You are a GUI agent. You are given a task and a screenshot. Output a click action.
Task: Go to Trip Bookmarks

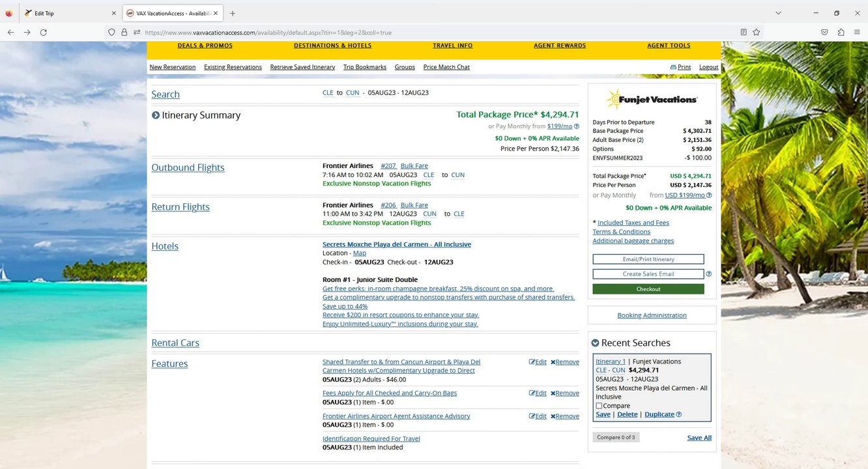point(365,67)
